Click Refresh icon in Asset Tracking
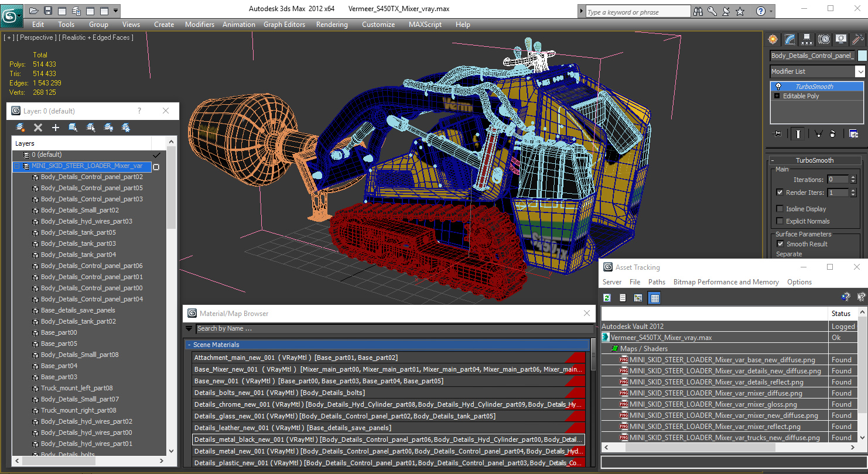 607,298
